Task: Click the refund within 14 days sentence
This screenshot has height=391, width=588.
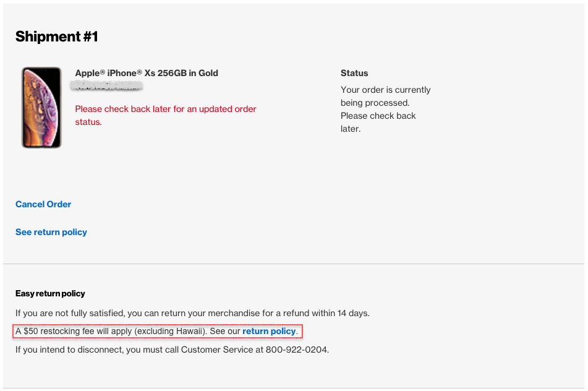Action: pos(192,313)
